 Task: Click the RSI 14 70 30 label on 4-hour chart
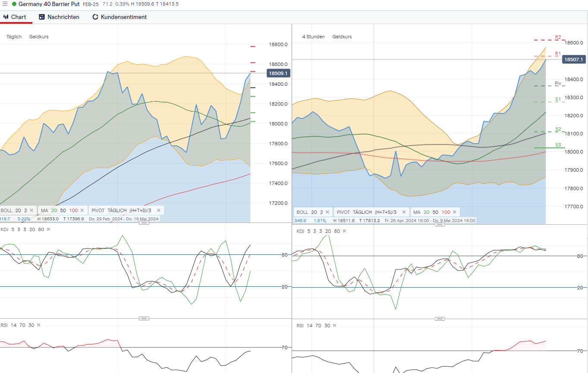coord(313,326)
